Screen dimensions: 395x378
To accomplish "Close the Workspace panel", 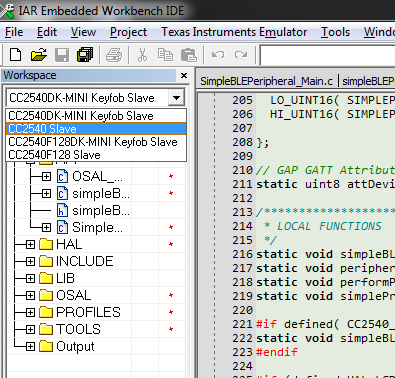I will coord(184,76).
